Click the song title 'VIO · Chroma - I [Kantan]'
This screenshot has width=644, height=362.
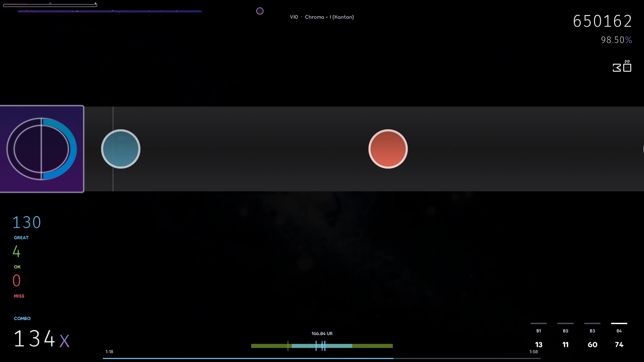322,17
